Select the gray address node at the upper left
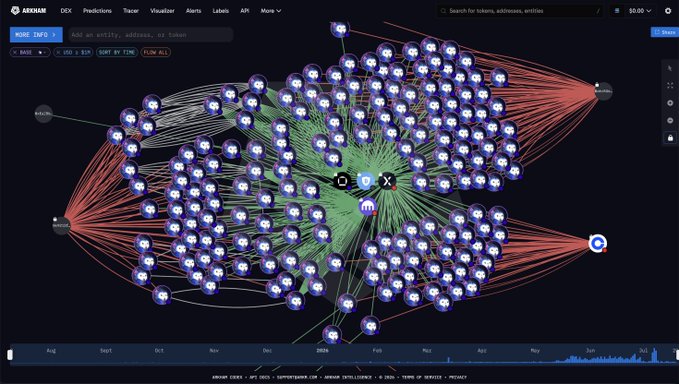 coord(43,114)
